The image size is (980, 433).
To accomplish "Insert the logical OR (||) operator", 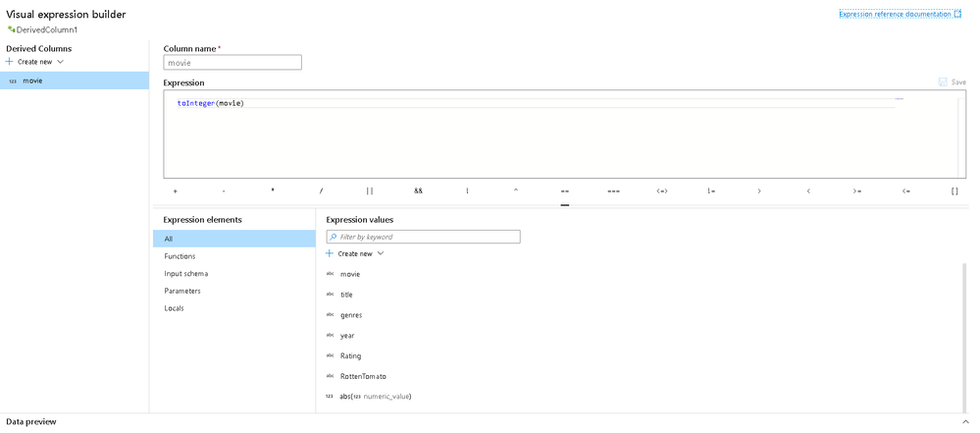I will (370, 190).
